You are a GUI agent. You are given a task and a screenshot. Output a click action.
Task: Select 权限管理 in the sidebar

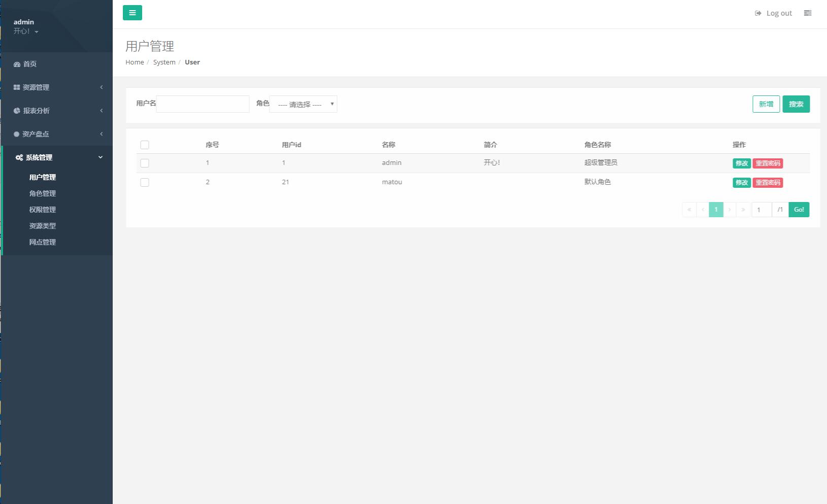(x=43, y=210)
